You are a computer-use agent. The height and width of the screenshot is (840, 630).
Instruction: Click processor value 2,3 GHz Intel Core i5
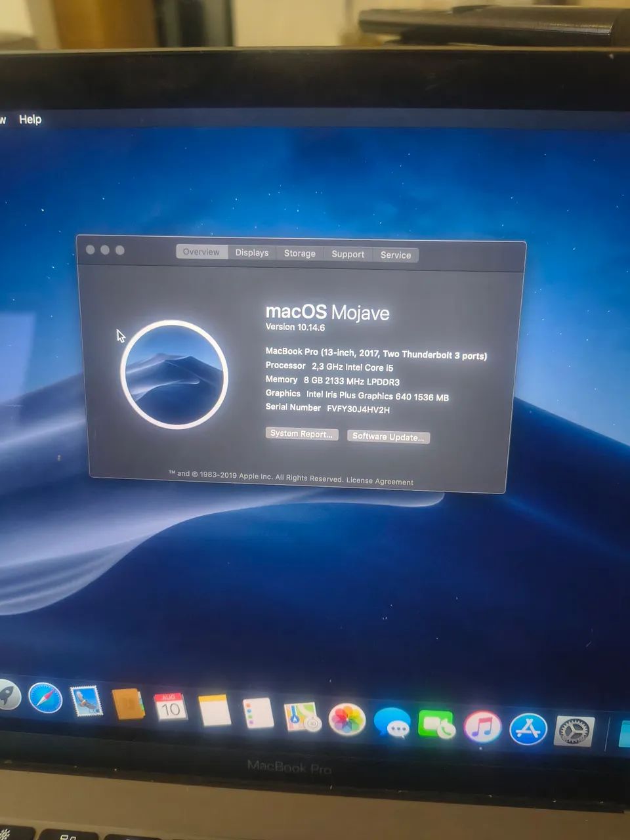click(352, 367)
